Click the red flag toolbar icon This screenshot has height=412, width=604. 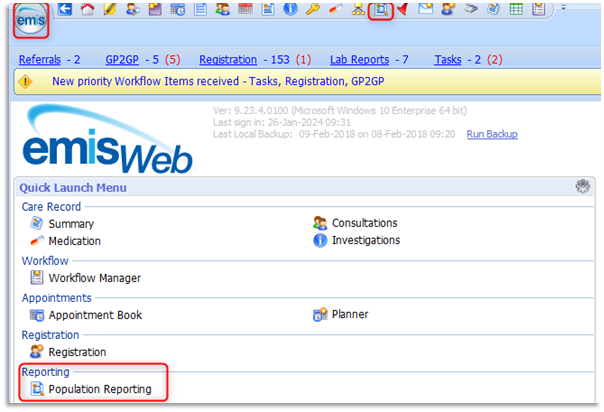(x=403, y=9)
